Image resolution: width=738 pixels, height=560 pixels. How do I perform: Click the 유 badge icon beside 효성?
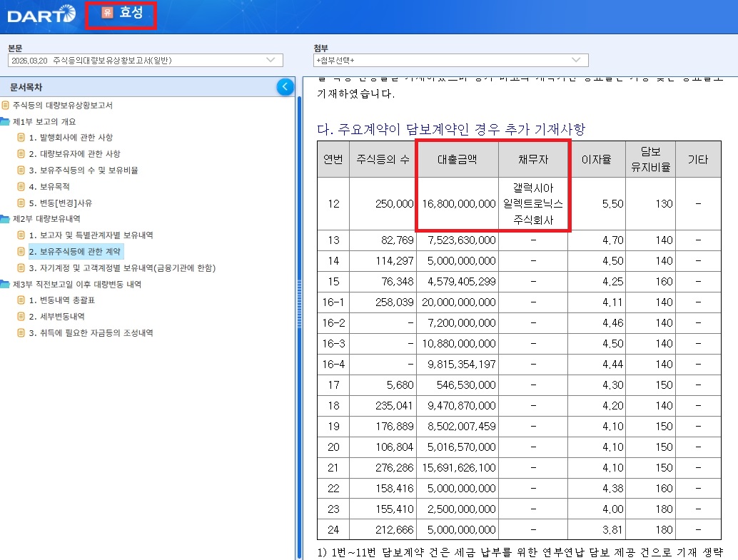tap(107, 13)
